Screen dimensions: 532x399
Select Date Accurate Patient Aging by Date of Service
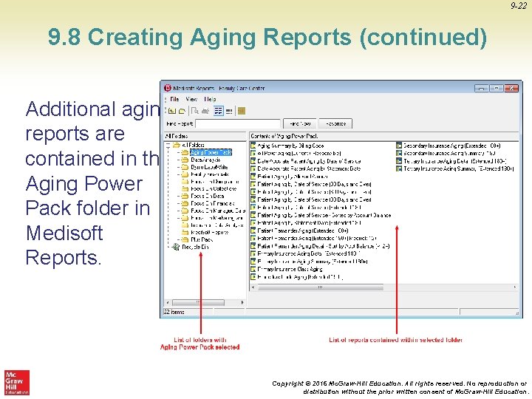click(x=309, y=161)
